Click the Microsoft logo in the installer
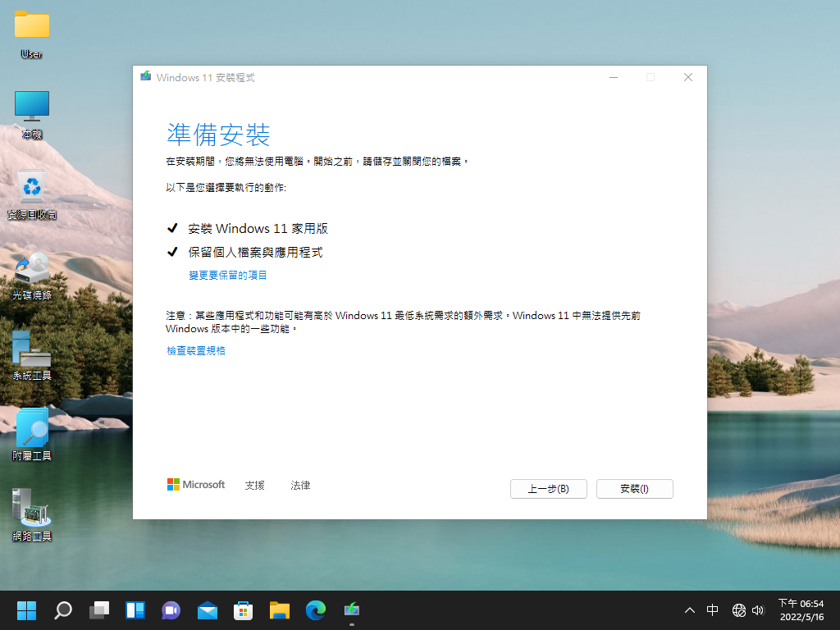Screen dimensions: 840x630 [x=196, y=485]
